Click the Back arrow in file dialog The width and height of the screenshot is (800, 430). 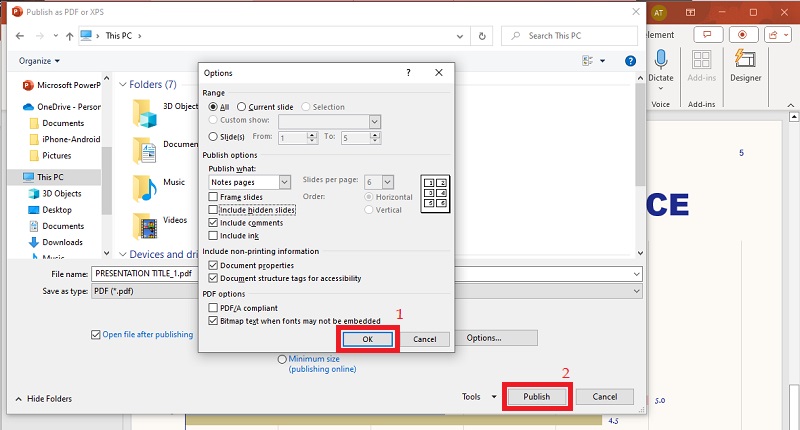(20, 36)
